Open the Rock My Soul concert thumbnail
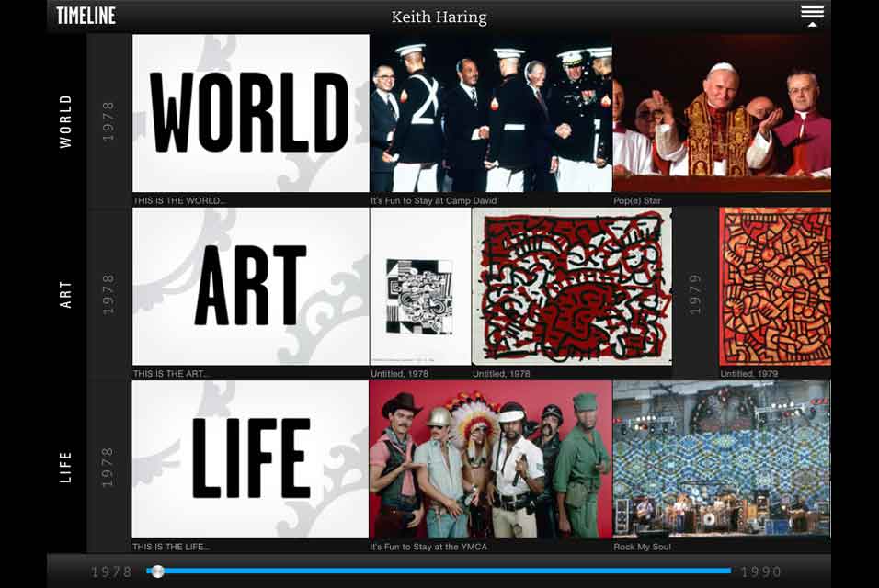The height and width of the screenshot is (588, 879). pyautogui.click(x=722, y=459)
